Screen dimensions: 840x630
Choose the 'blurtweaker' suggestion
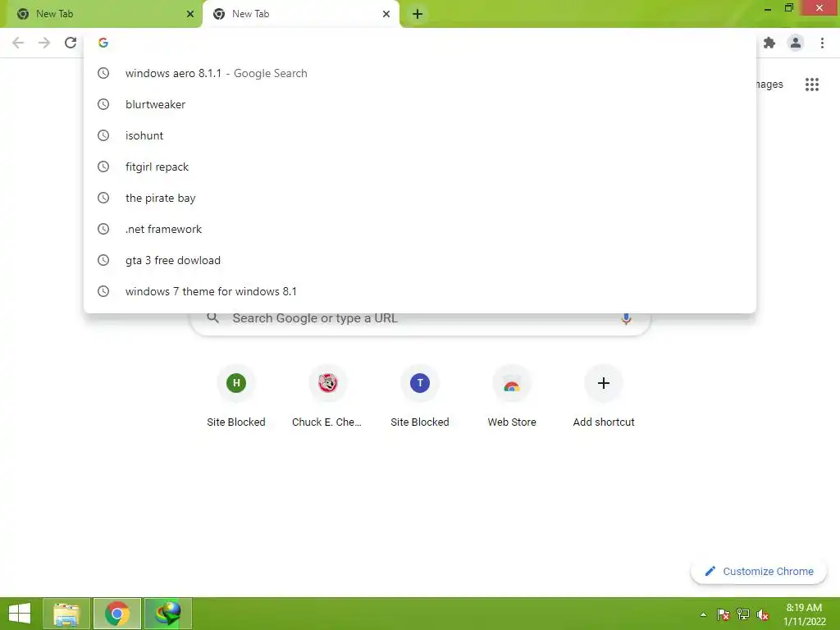[x=420, y=104]
